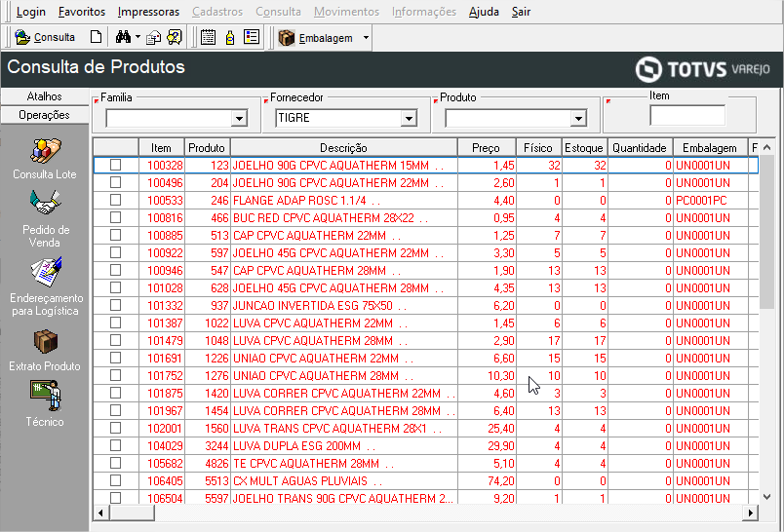Screen dimensions: 784x532
Task: Open the Familia combo box dropdown
Action: point(240,119)
